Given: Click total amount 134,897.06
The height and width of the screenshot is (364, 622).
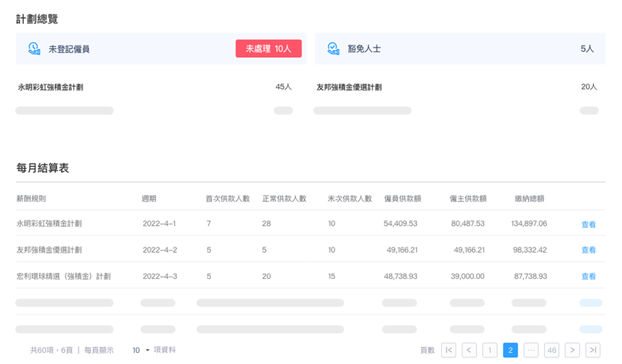Looking at the screenshot, I should pos(529,224).
